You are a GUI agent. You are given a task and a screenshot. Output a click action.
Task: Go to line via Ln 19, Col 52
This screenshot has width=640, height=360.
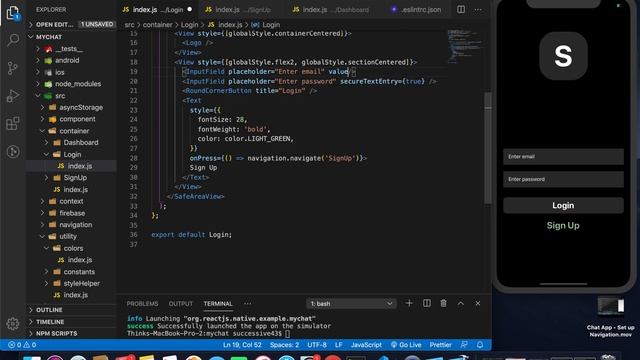point(242,345)
